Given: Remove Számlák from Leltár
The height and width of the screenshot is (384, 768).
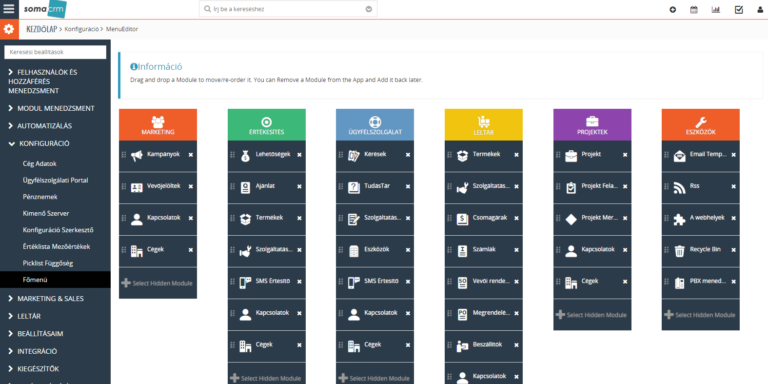Looking at the screenshot, I should coord(516,250).
